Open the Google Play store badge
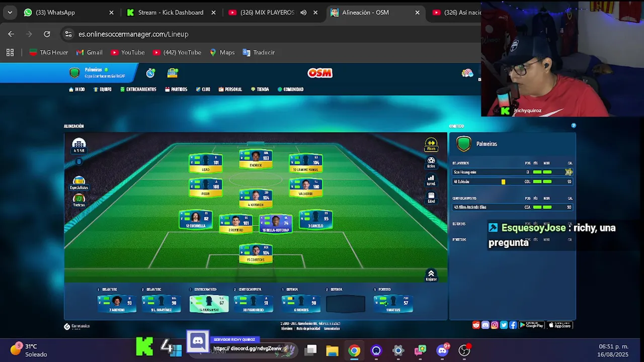This screenshot has width=644, height=362. pos(531,325)
